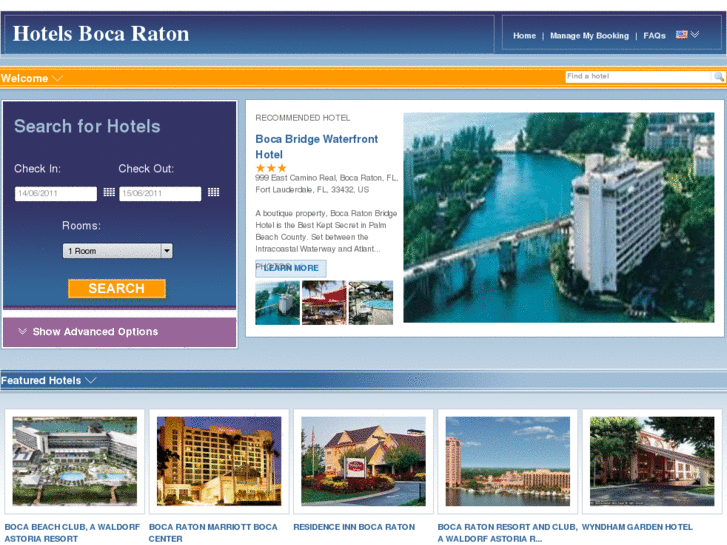Click the Check In: label
Viewport: 727px width, 545px height.
[x=38, y=169]
